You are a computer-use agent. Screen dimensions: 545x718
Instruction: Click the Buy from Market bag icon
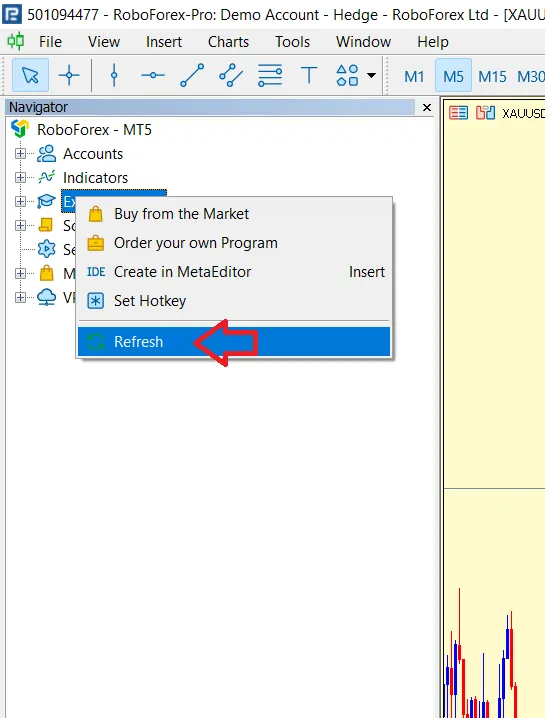click(x=95, y=214)
